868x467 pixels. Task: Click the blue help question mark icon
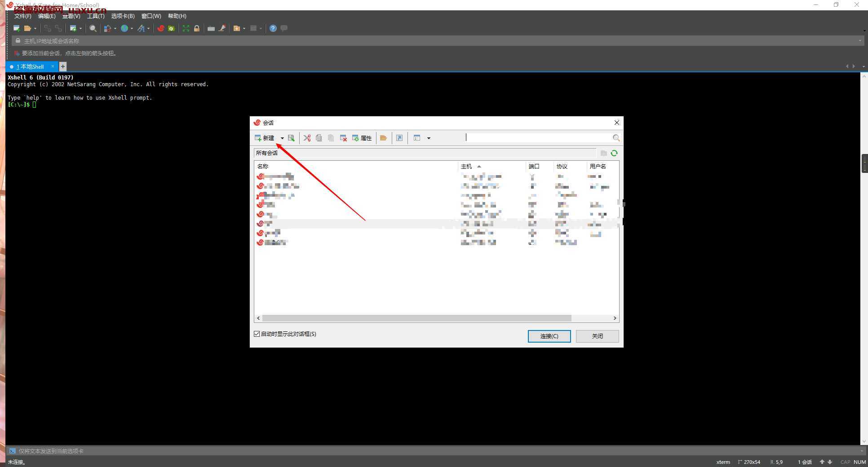click(x=273, y=28)
